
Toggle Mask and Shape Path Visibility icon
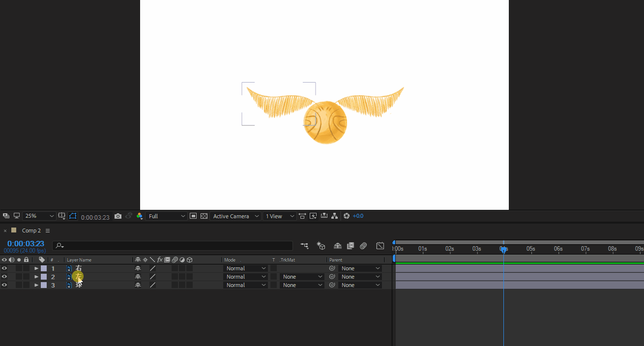pyautogui.click(x=73, y=216)
